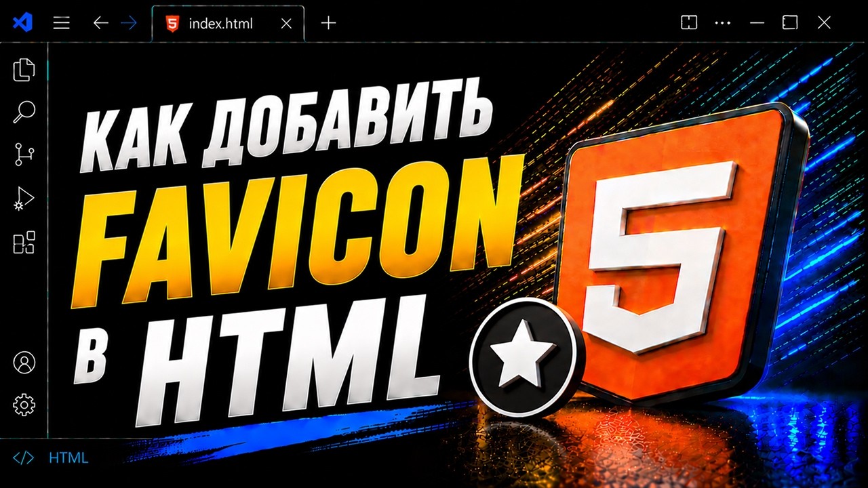Go forward with the blue right arrow
The height and width of the screenshot is (488, 868).
(x=129, y=23)
